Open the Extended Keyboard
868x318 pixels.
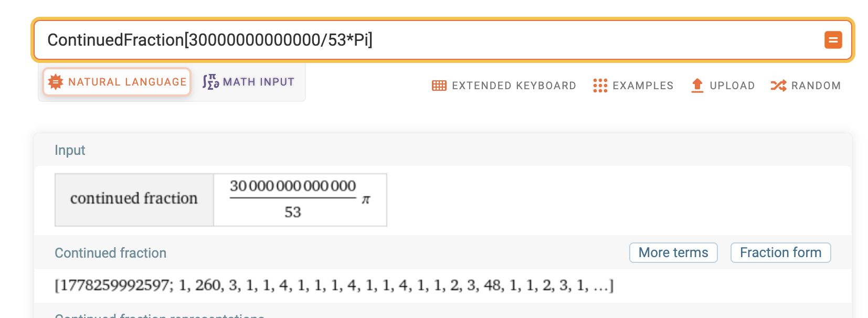coord(504,86)
